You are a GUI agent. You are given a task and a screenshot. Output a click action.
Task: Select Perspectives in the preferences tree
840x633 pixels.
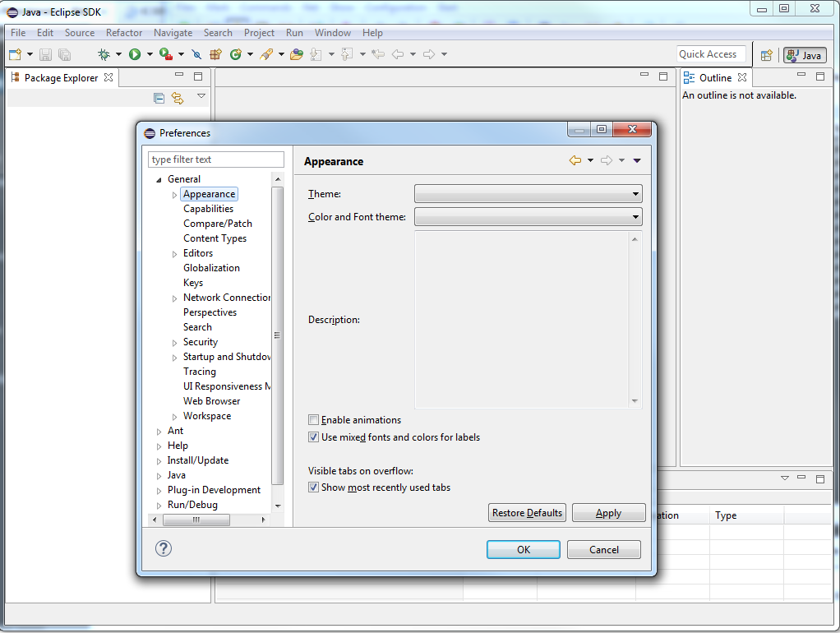[x=210, y=312]
